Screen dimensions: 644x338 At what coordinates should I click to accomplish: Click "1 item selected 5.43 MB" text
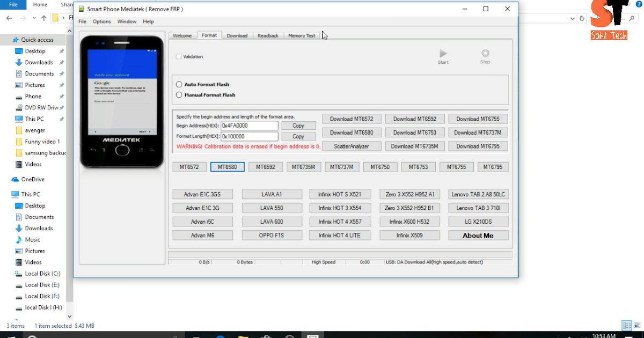click(64, 326)
